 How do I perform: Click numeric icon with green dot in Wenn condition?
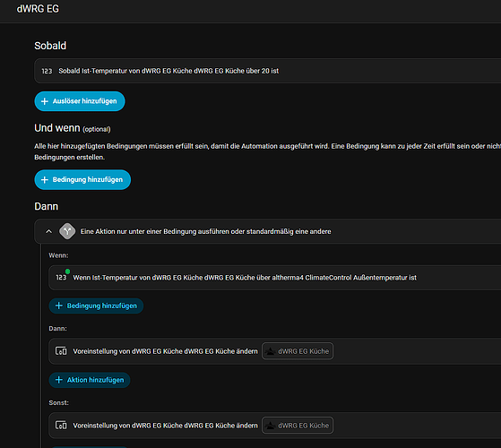point(61,277)
